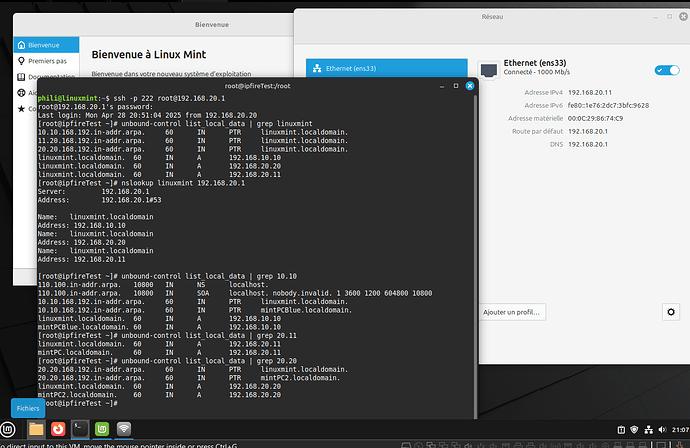Click 'mintPC2.localdomain.' PTR entry in terminal
This screenshot has height=448, width=690.
(300, 378)
